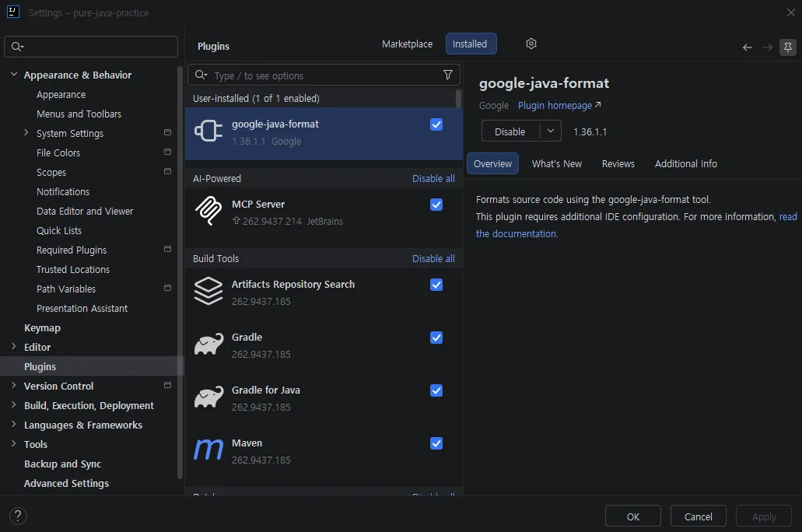802x532 pixels.
Task: Click project-level icon next to Version Control
Action: pos(167,385)
